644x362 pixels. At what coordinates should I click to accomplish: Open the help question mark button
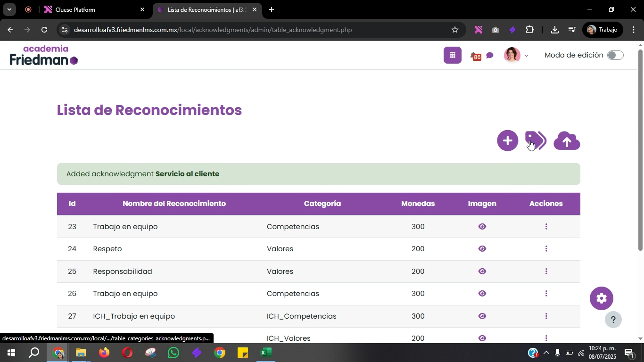point(613,320)
